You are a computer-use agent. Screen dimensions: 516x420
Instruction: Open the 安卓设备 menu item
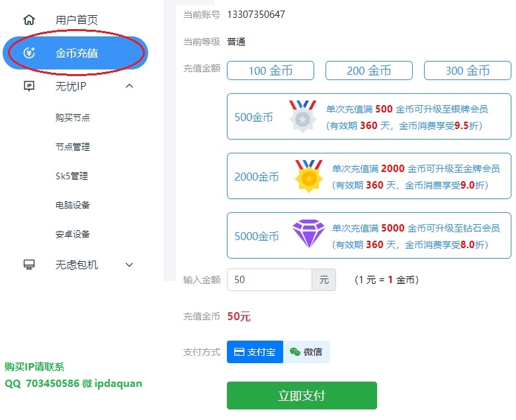point(73,235)
